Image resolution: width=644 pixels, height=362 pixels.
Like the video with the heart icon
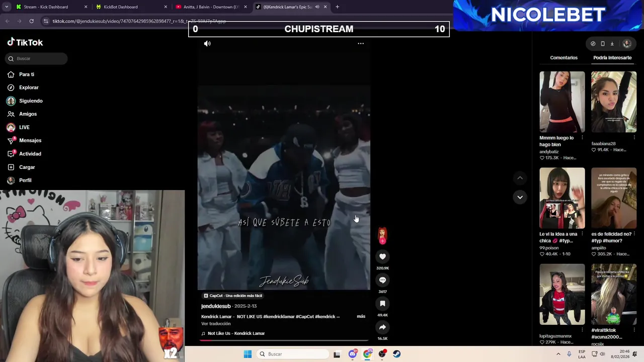click(382, 256)
